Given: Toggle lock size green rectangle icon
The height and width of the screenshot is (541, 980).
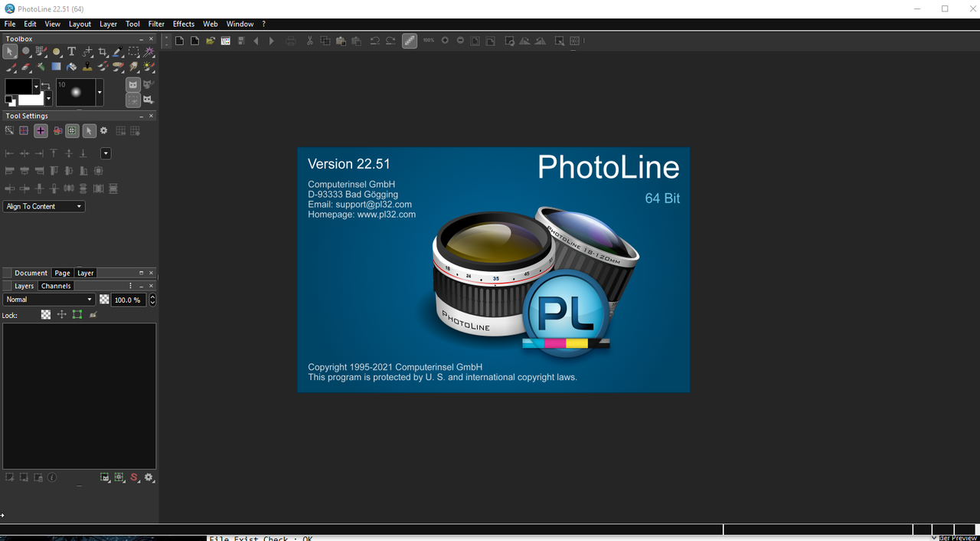Looking at the screenshot, I should point(77,314).
